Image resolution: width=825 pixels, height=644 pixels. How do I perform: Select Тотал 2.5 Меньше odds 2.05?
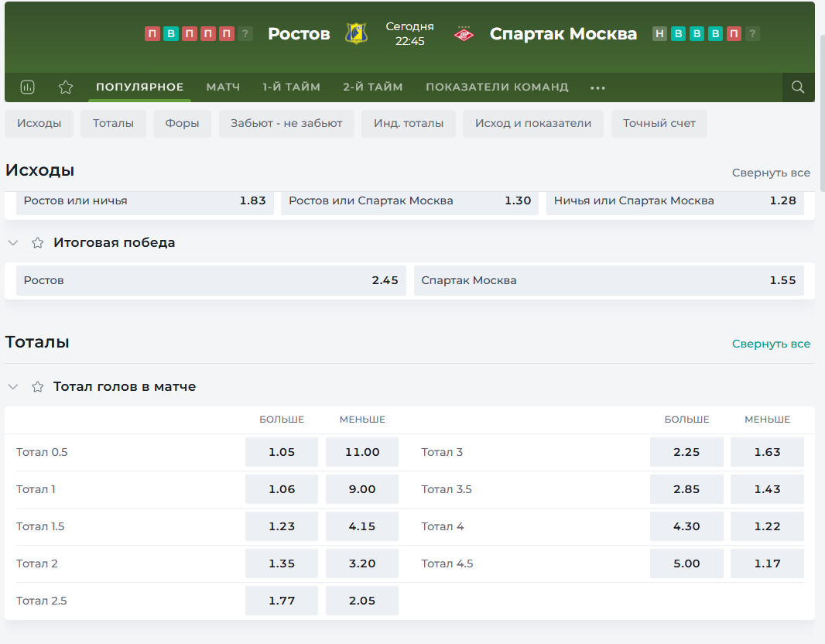coord(362,601)
